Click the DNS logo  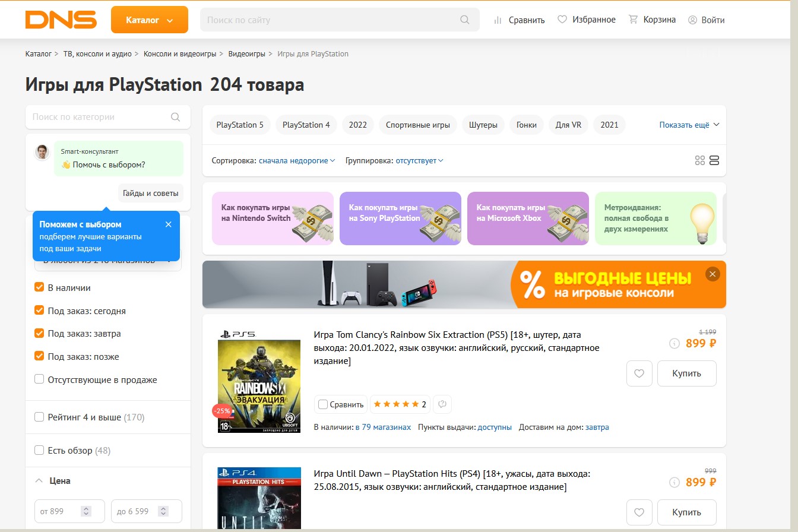[61, 20]
